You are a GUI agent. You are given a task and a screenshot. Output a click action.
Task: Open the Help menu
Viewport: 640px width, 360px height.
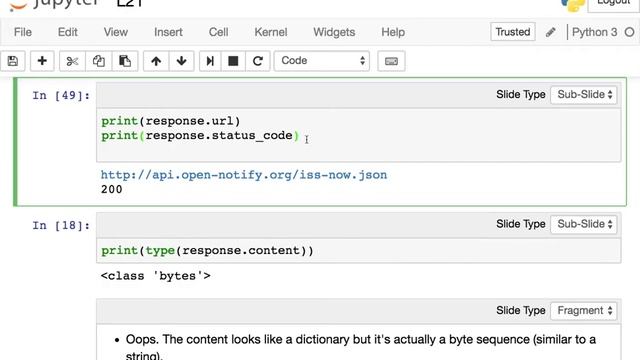(393, 32)
